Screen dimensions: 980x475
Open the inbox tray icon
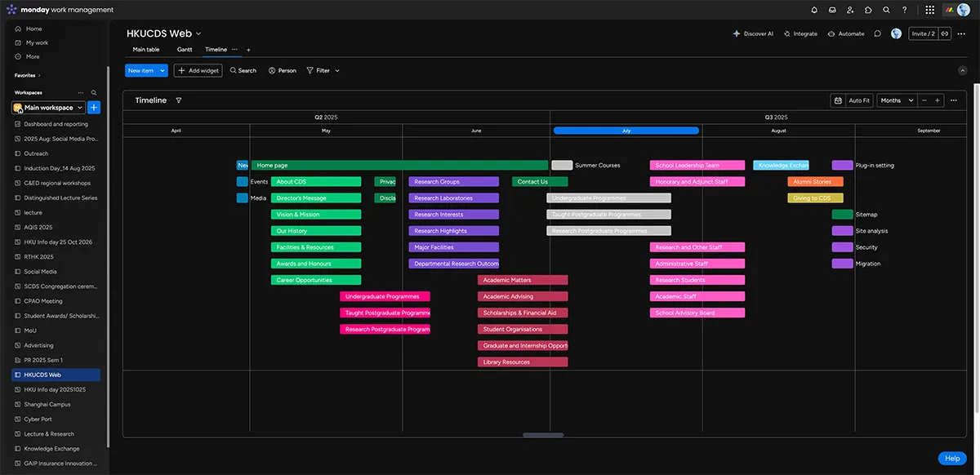pos(832,10)
